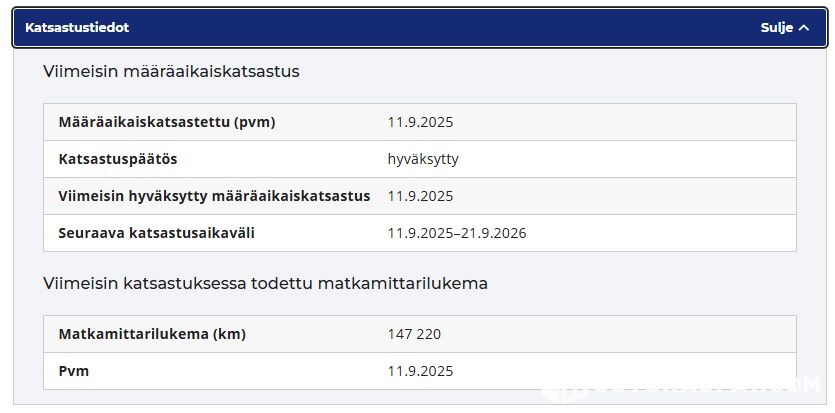Click the Pvm date value 11.9.2025
835x413 pixels.
pyautogui.click(x=420, y=371)
